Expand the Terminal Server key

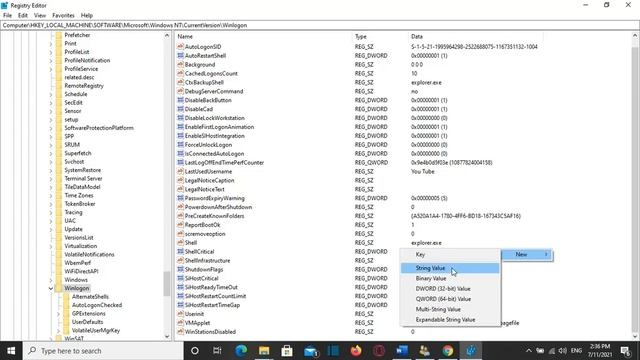click(x=51, y=178)
